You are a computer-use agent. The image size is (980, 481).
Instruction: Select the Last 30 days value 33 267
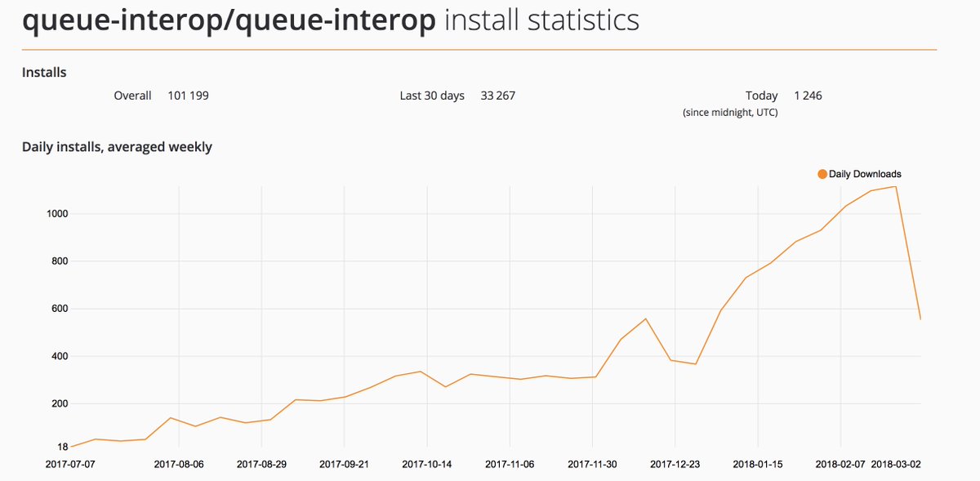[x=498, y=96]
